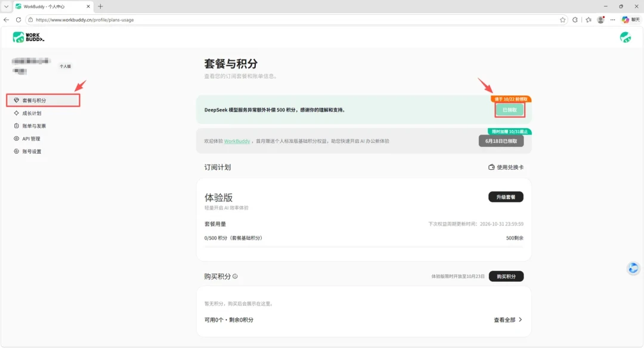This screenshot has height=348, width=644.
Task: Open a new browser tab with the plus
Action: tap(100, 7)
